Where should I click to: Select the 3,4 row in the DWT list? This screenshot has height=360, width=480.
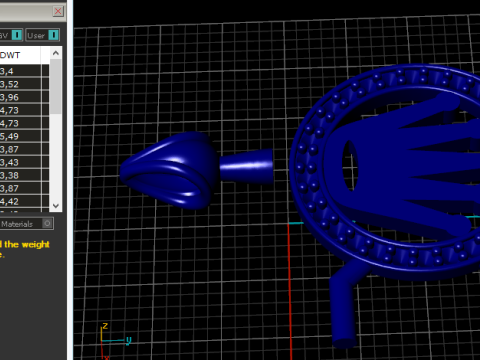[x=24, y=71]
